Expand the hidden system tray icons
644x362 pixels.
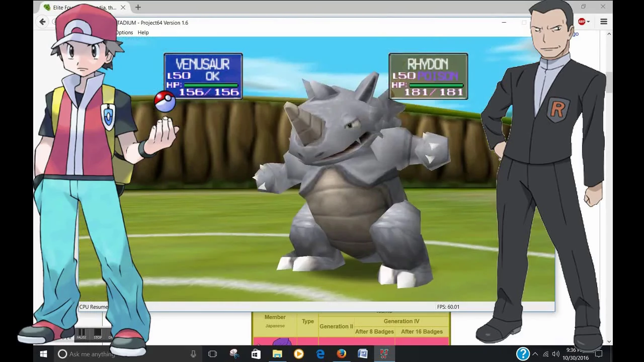tap(535, 354)
